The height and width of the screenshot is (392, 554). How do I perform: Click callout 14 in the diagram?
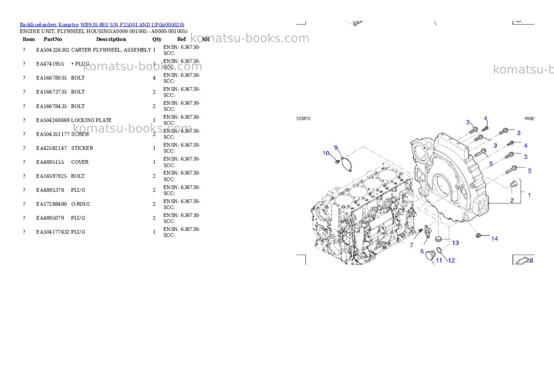tap(494, 239)
